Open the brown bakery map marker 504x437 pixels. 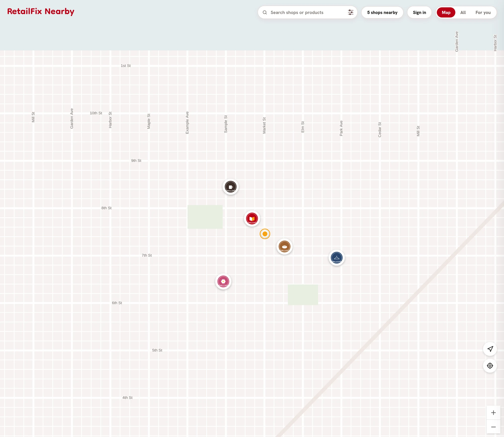pos(285,246)
